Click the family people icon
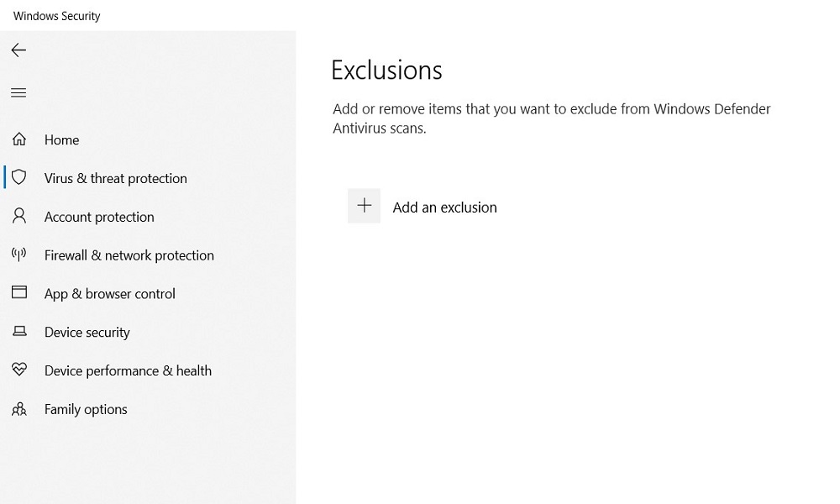 point(19,409)
